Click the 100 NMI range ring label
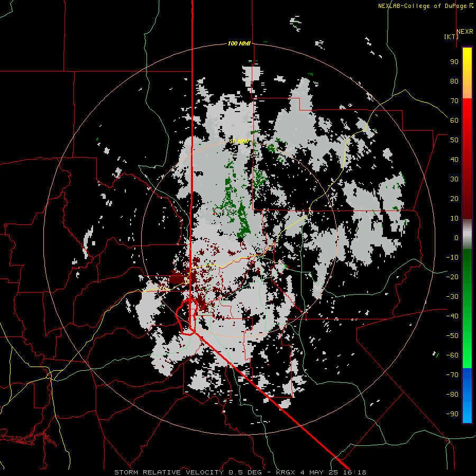This screenshot has height=476, width=476. coord(239,44)
